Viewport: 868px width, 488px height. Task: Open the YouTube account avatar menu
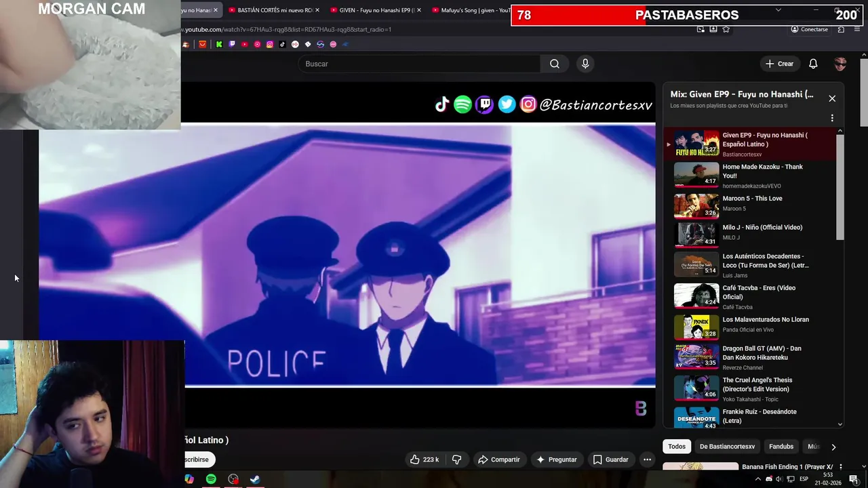tap(840, 64)
